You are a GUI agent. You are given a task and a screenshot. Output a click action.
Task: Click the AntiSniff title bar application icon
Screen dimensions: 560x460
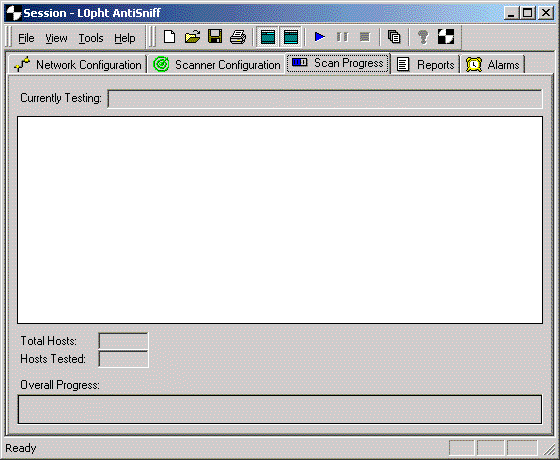[14, 13]
